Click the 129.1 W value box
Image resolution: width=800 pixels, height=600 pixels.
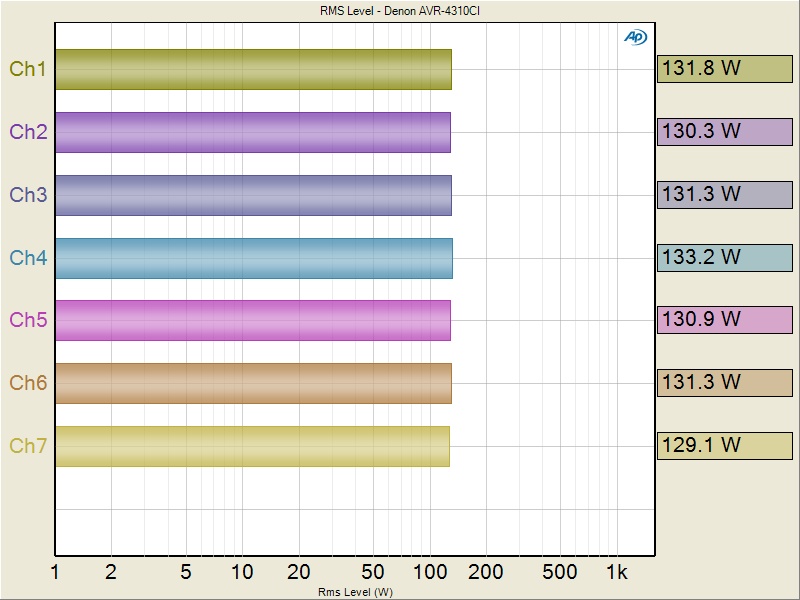[725, 445]
